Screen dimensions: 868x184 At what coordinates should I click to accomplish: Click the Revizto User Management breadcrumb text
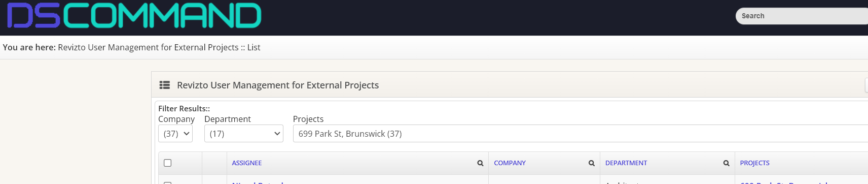(x=148, y=47)
